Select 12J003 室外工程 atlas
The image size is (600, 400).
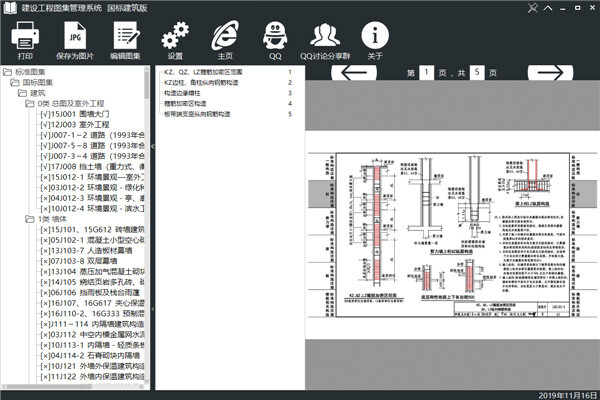click(75, 124)
